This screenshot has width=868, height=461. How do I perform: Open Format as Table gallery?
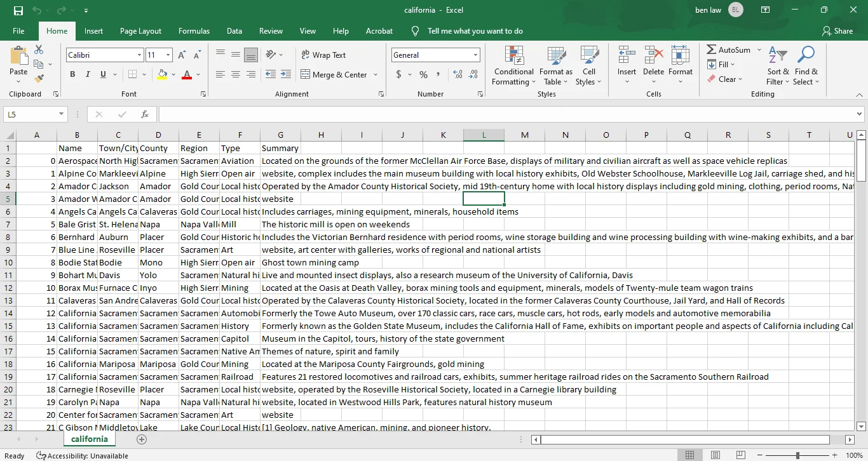pyautogui.click(x=556, y=65)
